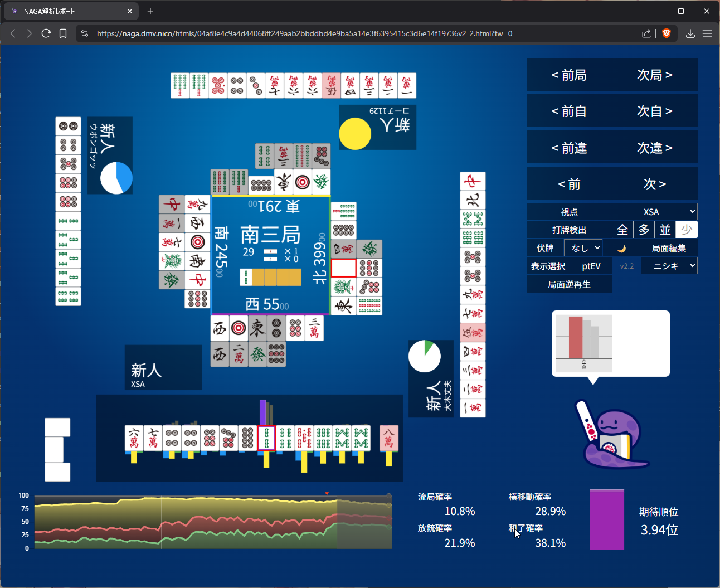Go to next round 次局
The width and height of the screenshot is (720, 588).
tap(654, 75)
